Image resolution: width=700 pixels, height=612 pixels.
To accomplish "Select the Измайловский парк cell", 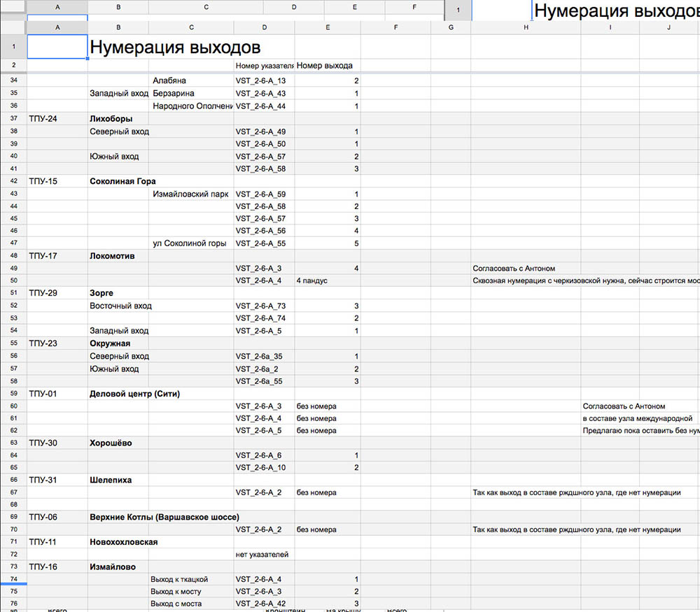I will coord(190,194).
